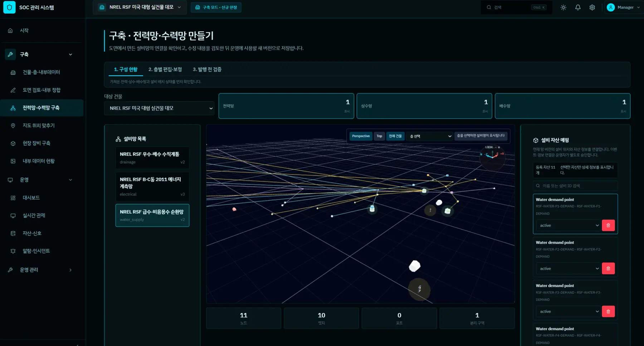The width and height of the screenshot is (644, 346).
Task: Select NREL RSF B·C동 2011 에너지 계측망 network
Action: point(152,187)
